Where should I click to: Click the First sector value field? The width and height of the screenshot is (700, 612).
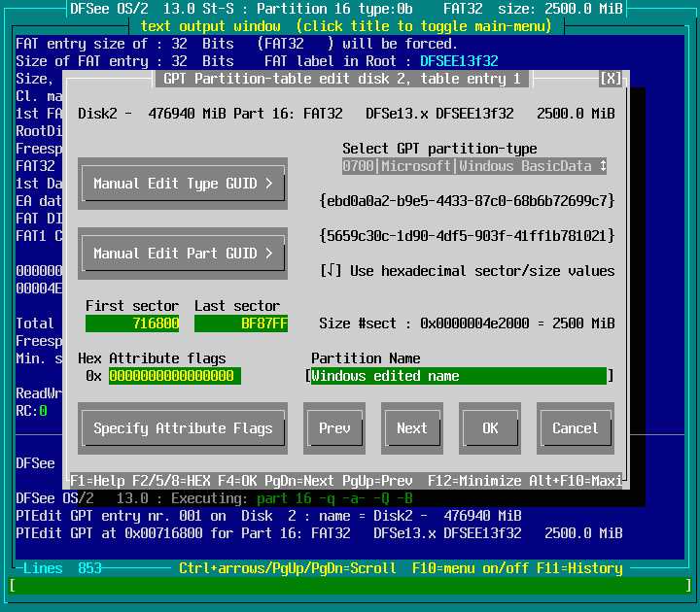click(132, 323)
